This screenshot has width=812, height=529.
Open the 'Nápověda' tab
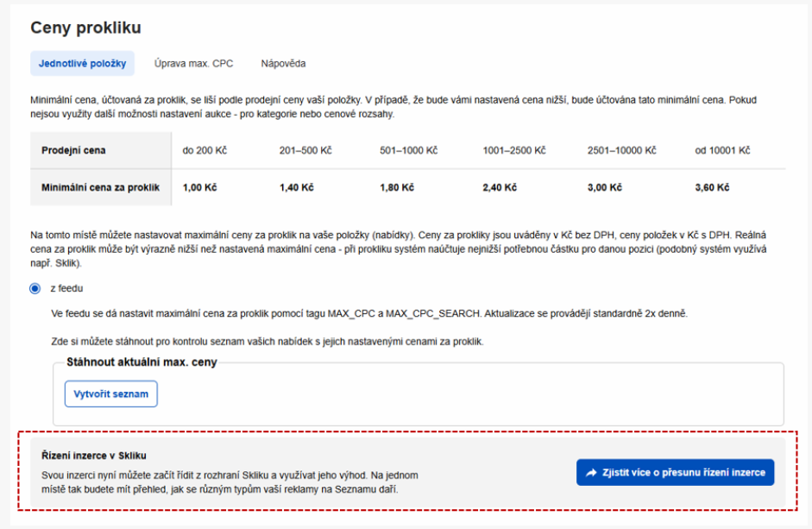click(283, 63)
